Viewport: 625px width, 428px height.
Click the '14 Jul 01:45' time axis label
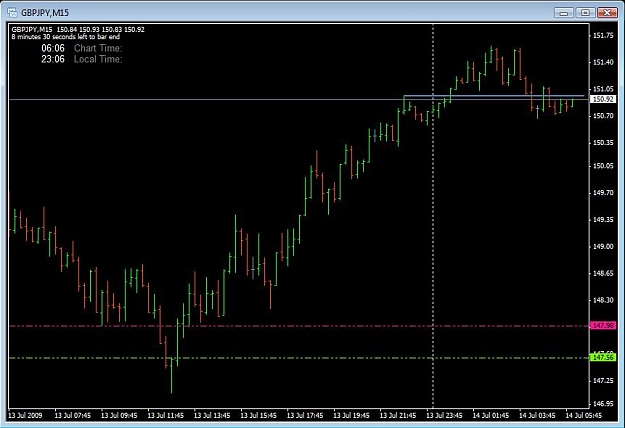[x=491, y=415]
